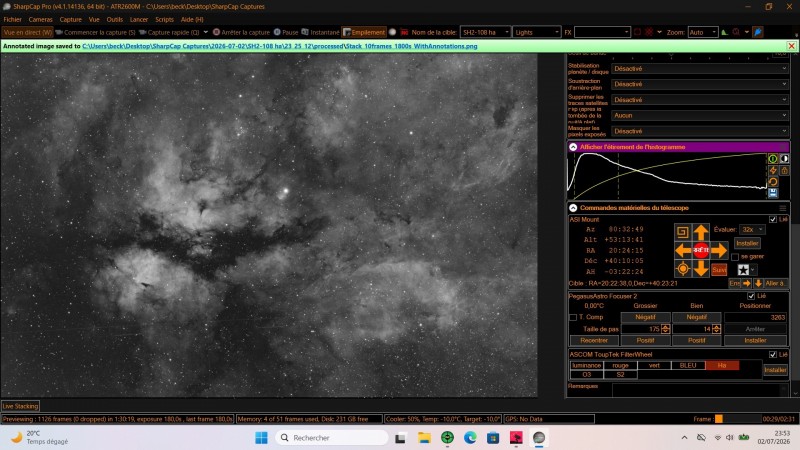Click the lock icon in histogram panel
Screen dimensions: 800x450
tap(784, 170)
